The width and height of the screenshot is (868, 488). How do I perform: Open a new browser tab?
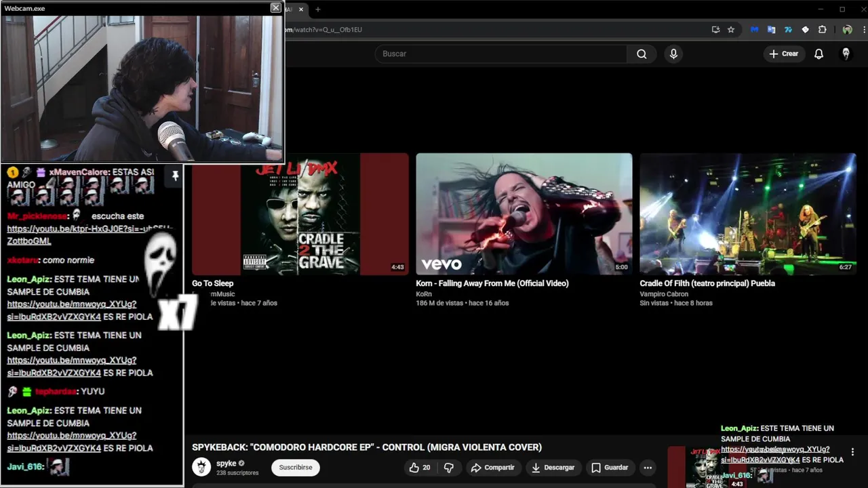pos(317,9)
